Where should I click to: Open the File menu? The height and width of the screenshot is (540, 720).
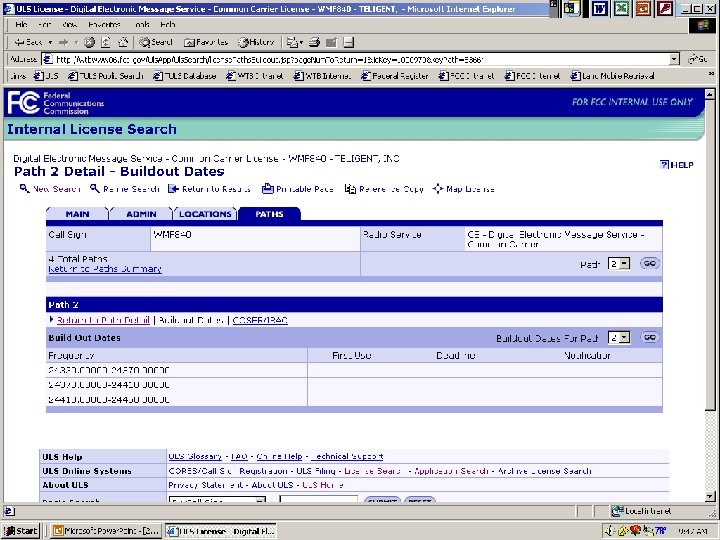21,25
